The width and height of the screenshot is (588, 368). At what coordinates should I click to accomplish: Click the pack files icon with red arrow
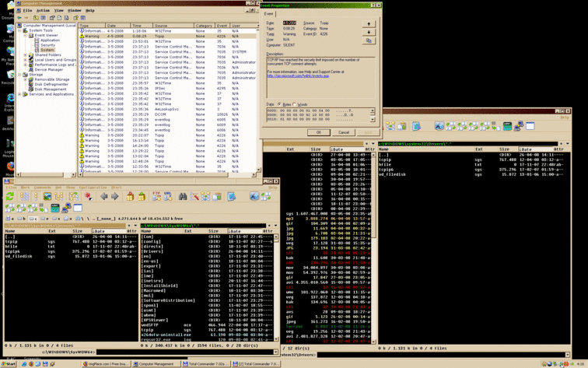pos(130,196)
